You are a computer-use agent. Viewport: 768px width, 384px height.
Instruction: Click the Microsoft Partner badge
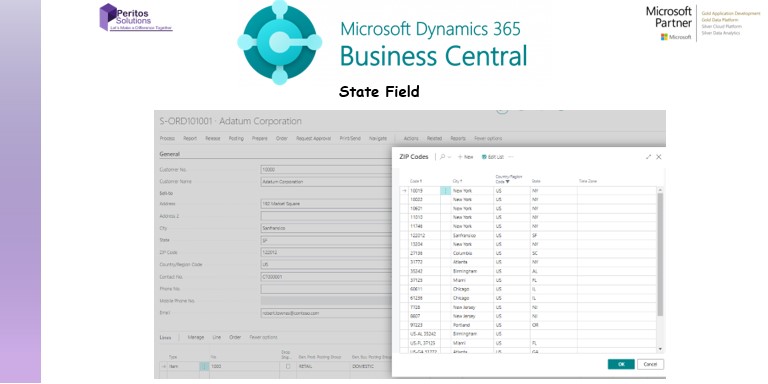click(x=702, y=24)
